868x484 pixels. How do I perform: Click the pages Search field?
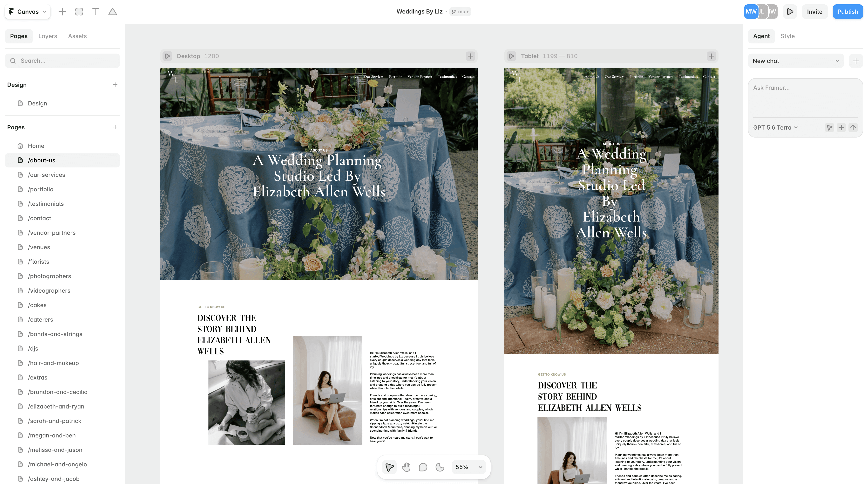pos(62,61)
